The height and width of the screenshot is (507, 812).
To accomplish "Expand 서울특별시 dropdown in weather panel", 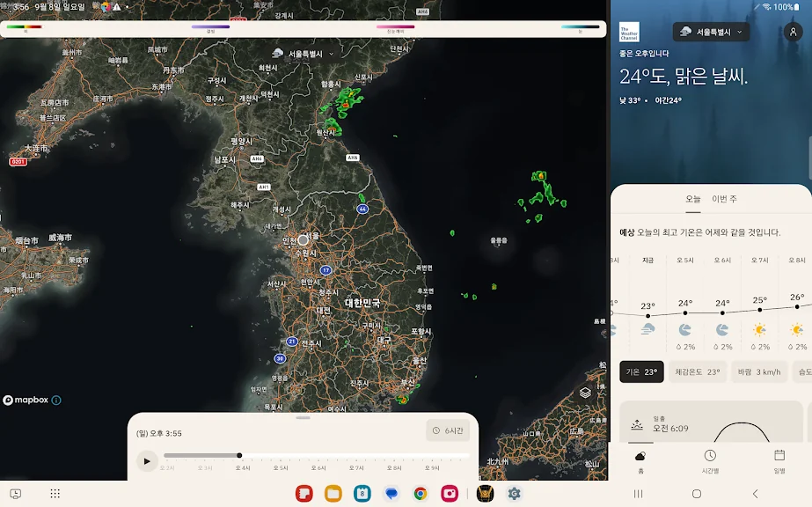I will (x=711, y=32).
